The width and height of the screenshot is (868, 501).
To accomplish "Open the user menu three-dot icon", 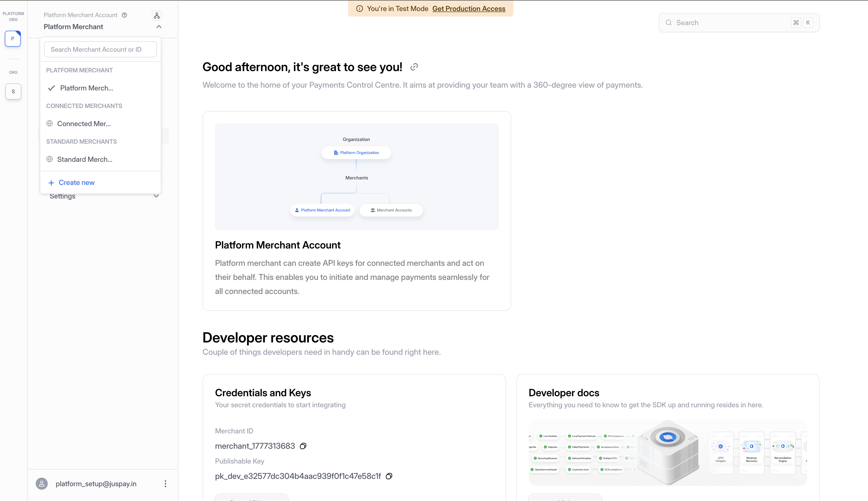I will pyautogui.click(x=165, y=484).
